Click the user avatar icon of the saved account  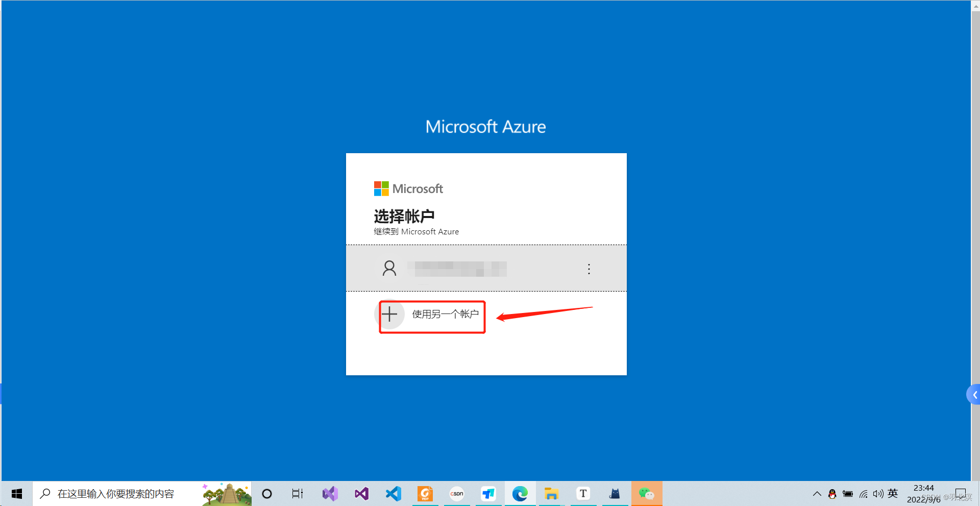click(x=389, y=268)
